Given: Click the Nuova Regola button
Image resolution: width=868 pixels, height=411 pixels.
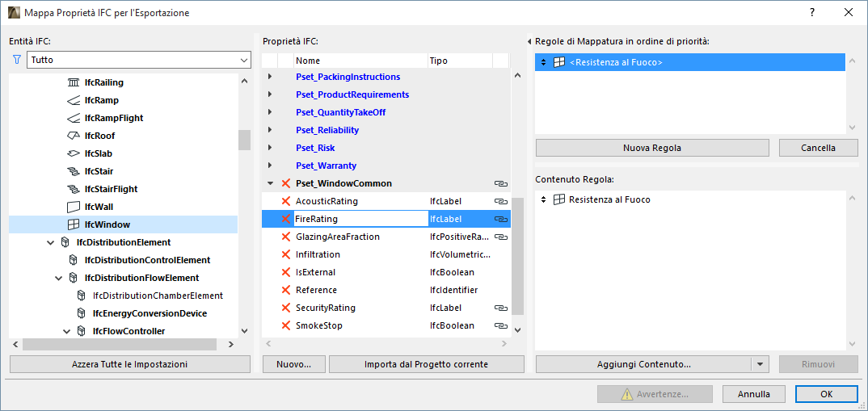Looking at the screenshot, I should (651, 148).
